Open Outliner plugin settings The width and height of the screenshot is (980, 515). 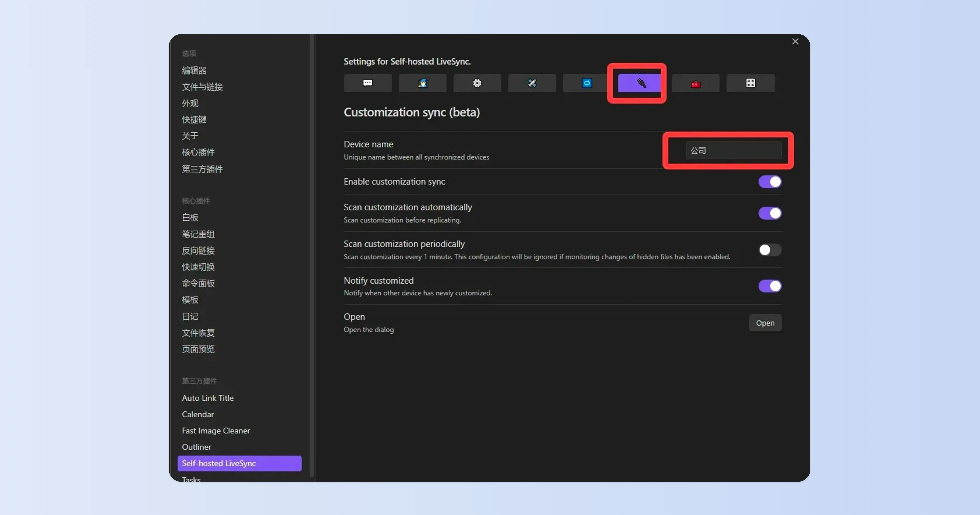(196, 447)
